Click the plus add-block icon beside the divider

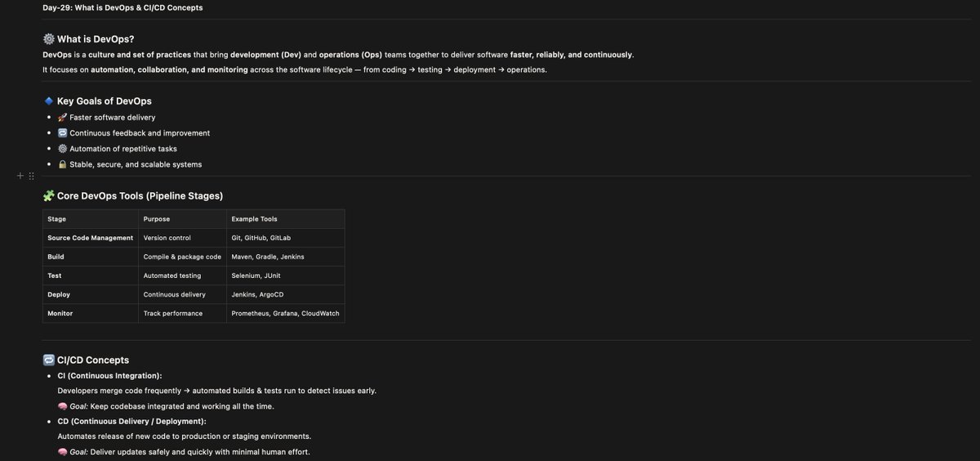20,176
